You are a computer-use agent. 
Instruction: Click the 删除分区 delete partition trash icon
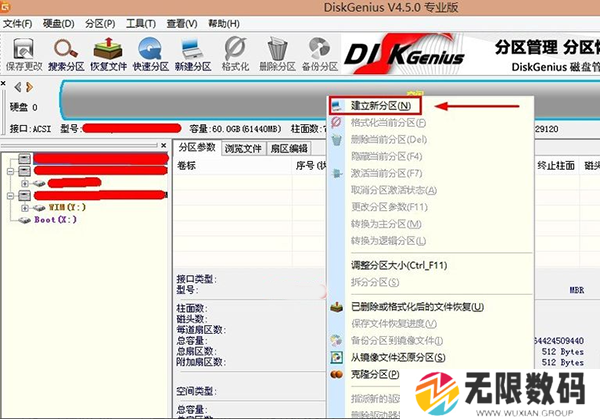pyautogui.click(x=277, y=54)
